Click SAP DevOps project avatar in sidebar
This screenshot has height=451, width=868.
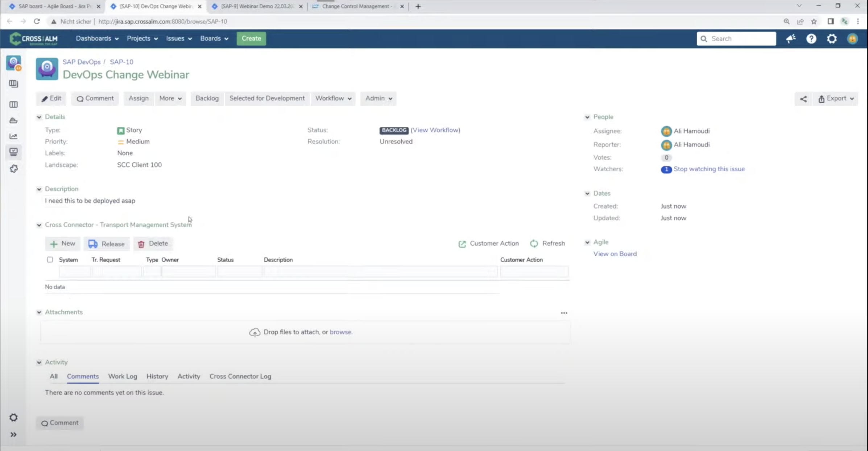[x=14, y=63]
